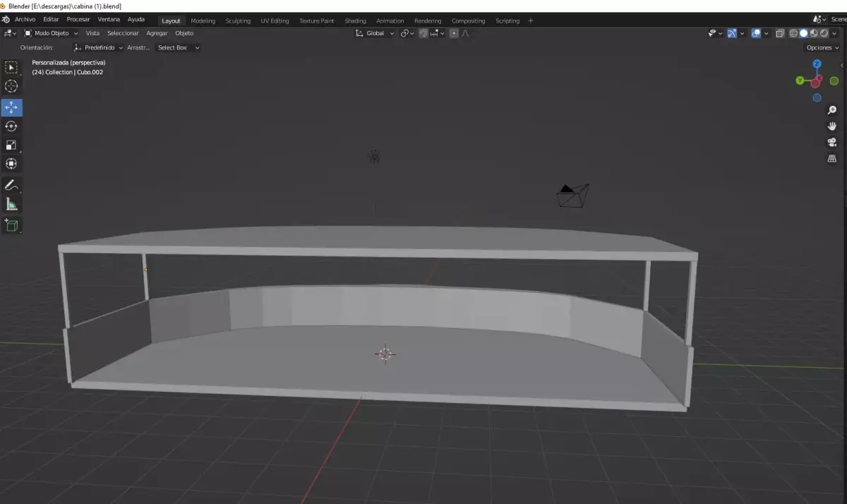Open the Predefinido orientation dropdown
847x504 pixels.
[x=98, y=47]
